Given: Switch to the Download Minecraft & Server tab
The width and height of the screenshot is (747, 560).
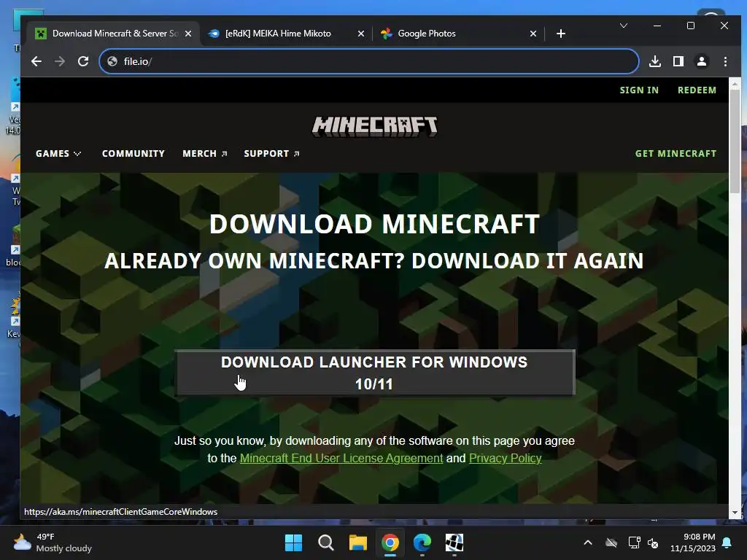Looking at the screenshot, I should tap(115, 34).
